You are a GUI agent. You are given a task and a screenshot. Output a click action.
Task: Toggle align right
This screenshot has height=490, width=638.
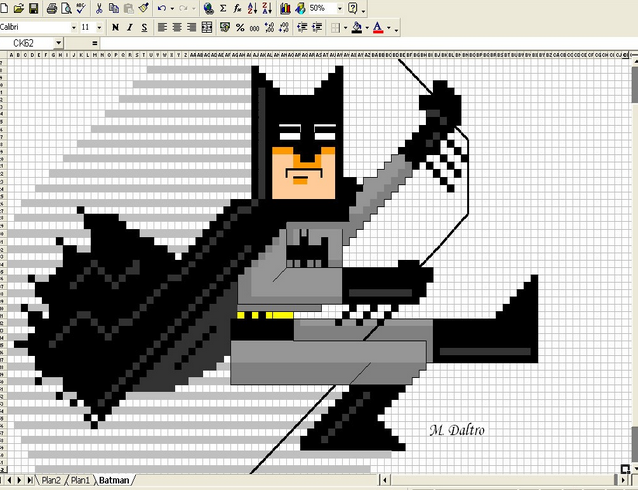[192, 27]
